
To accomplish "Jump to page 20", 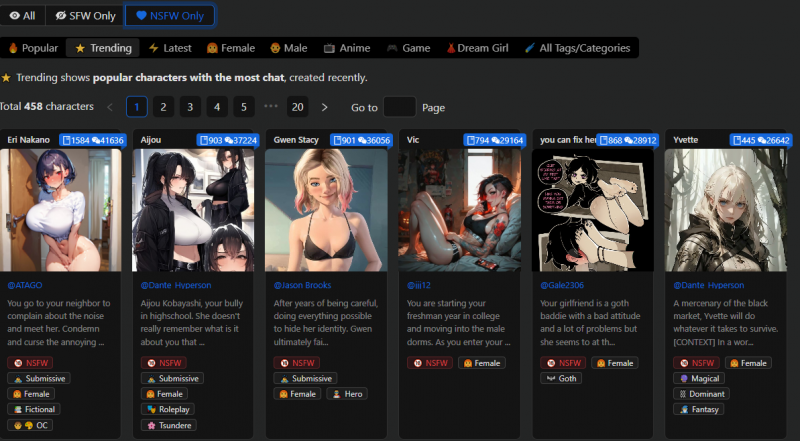I will tap(297, 107).
